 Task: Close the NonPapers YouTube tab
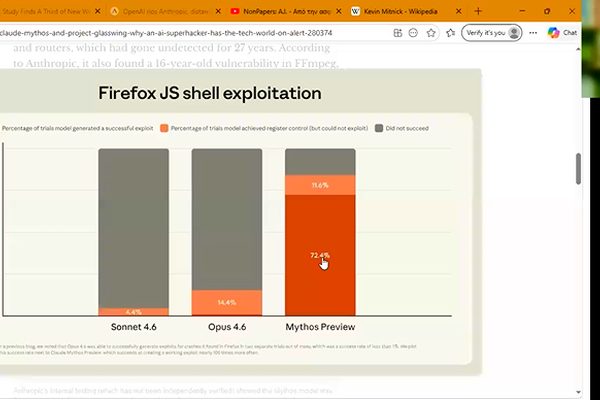[339, 11]
